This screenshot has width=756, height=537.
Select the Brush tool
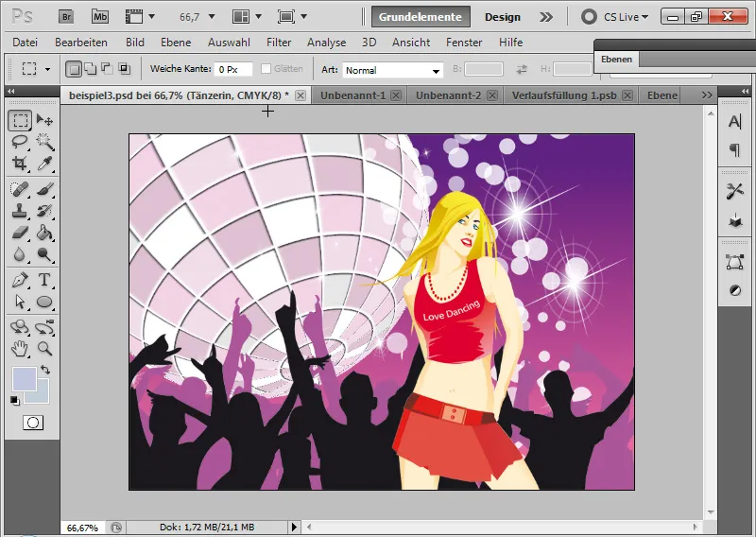44,189
